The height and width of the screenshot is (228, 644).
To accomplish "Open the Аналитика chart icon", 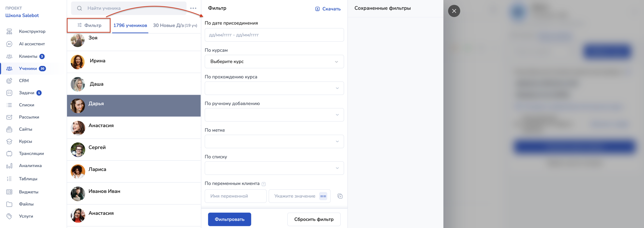I will [x=9, y=166].
